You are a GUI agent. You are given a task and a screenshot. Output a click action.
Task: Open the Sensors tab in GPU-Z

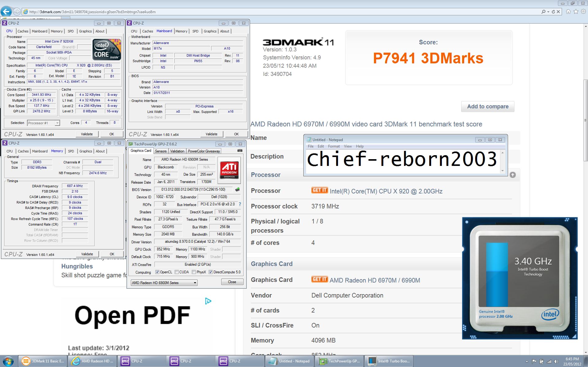[161, 151]
